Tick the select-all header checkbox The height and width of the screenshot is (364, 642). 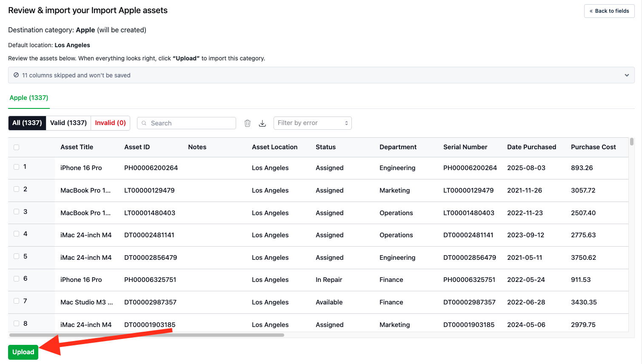pos(16,148)
